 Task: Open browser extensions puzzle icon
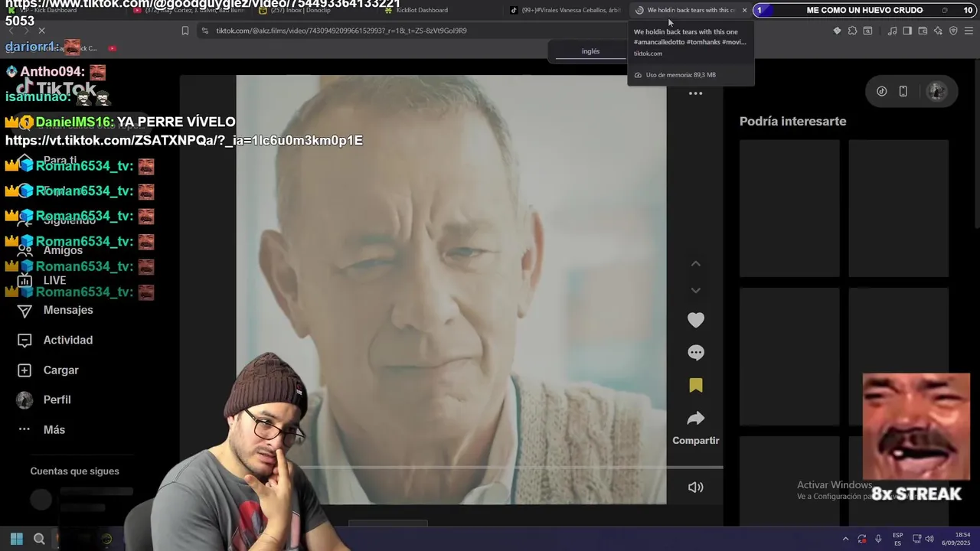point(852,31)
